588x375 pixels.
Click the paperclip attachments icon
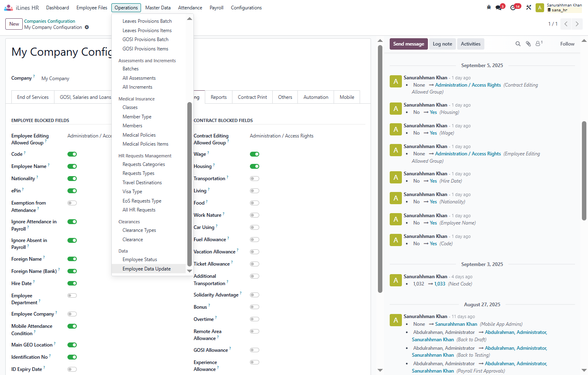(x=528, y=44)
